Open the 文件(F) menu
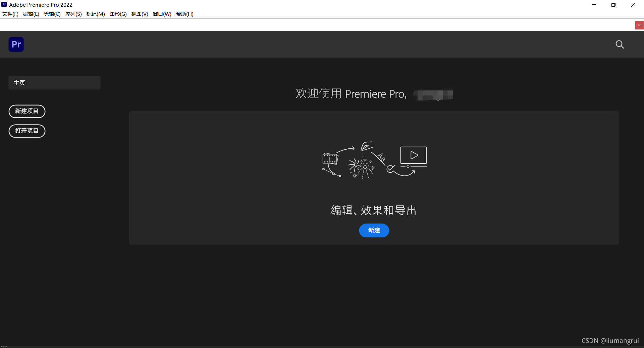Viewport: 644px width, 348px height. (10, 14)
